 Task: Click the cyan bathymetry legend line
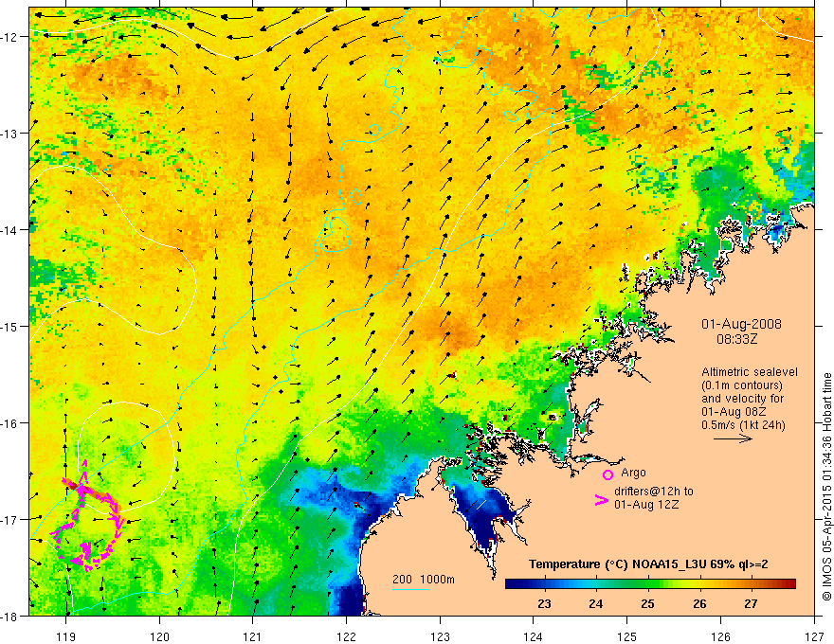click(411, 589)
